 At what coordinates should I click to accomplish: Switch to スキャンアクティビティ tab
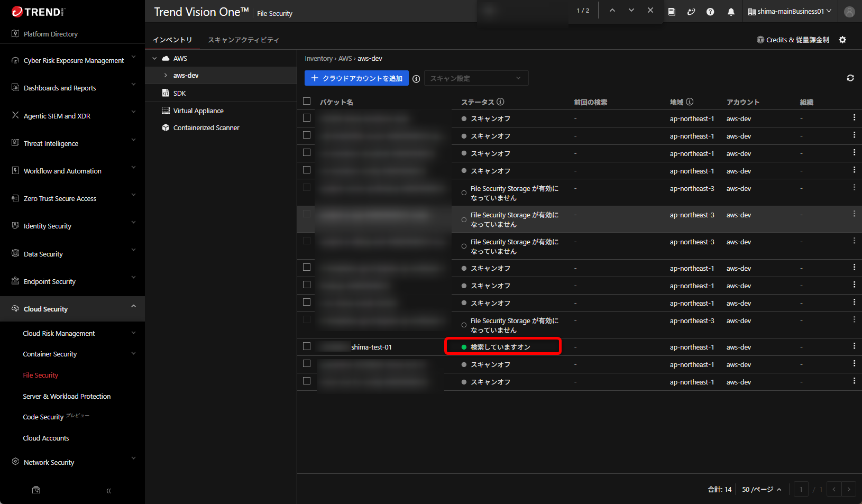(x=243, y=40)
